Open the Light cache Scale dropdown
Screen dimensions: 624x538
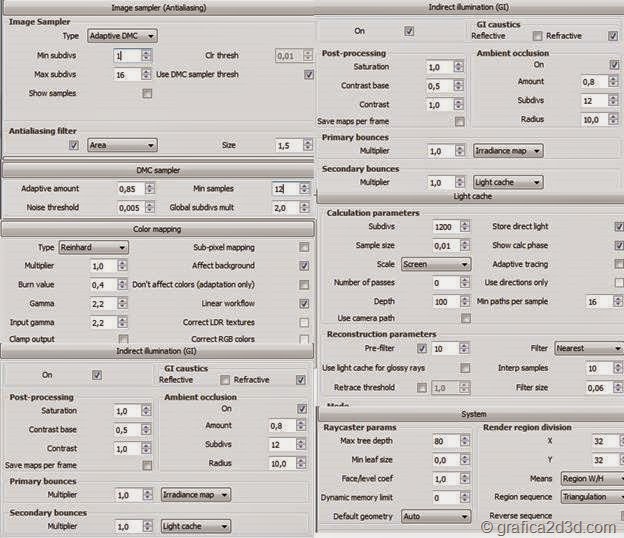tap(435, 264)
